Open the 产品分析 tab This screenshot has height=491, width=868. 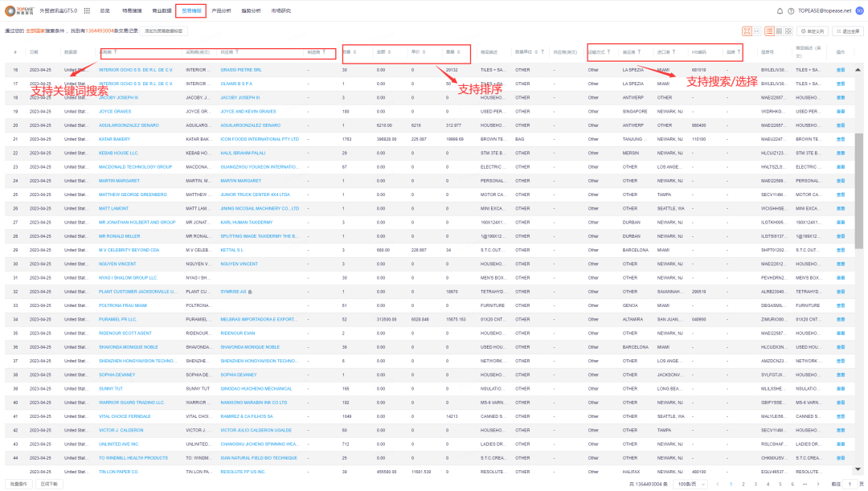(x=222, y=10)
